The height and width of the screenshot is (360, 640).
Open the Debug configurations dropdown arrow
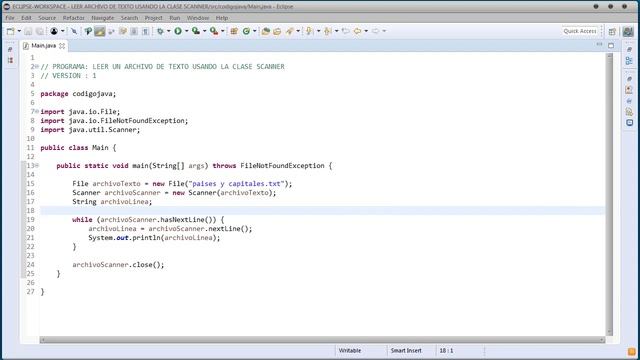(169, 31)
